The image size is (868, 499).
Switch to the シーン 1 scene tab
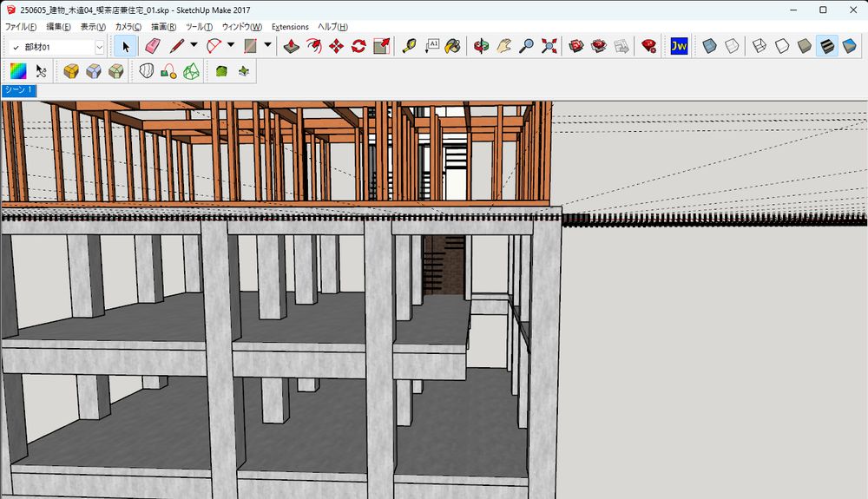pyautogui.click(x=18, y=90)
